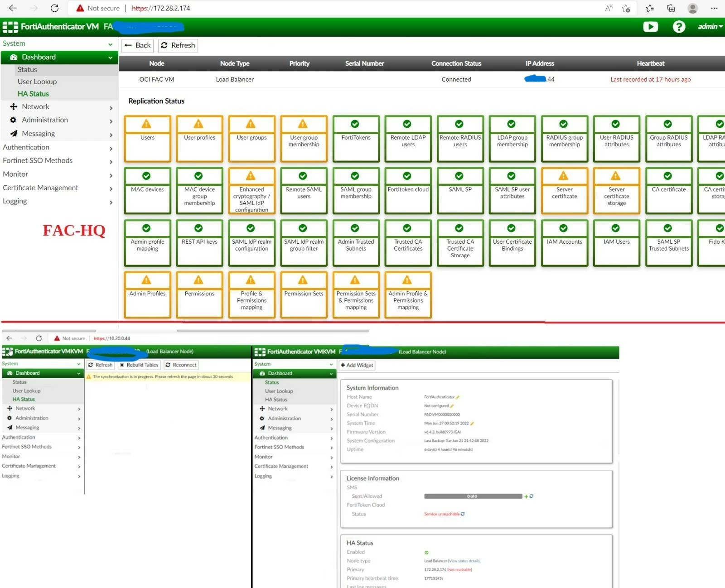Viewport: 725px width, 588px height.
Task: Open browser settings ellipsis menu
Action: coord(714,8)
